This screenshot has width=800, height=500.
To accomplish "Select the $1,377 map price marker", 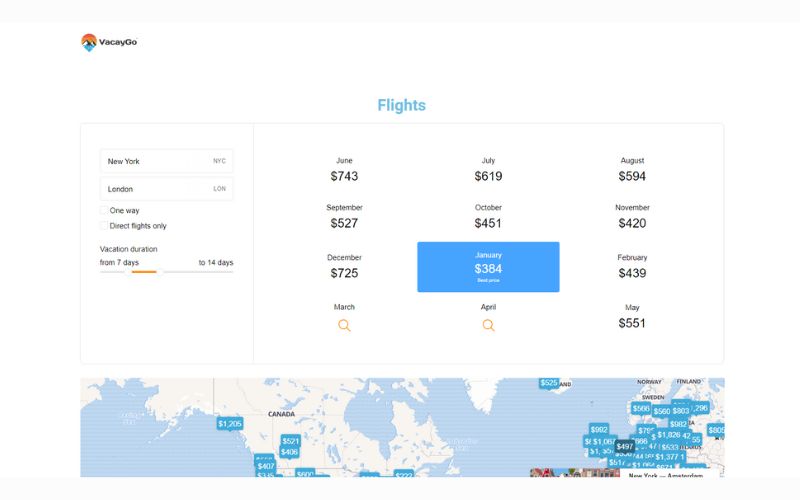I will click(667, 457).
